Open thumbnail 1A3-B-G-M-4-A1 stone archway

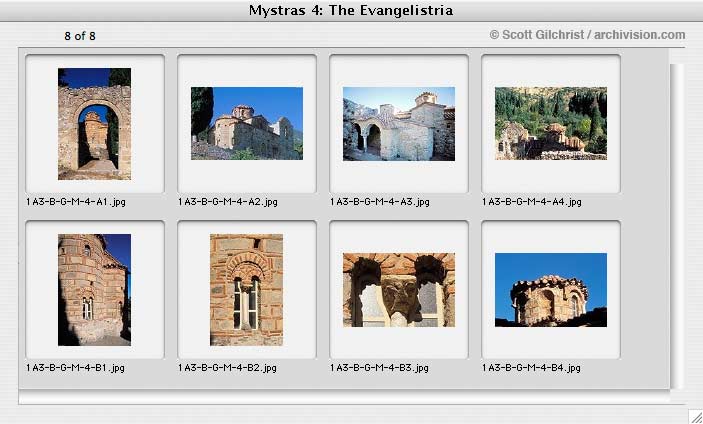(x=94, y=124)
